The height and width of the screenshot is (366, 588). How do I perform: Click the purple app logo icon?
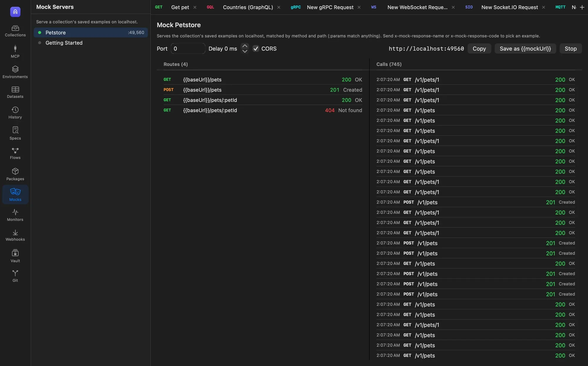[15, 12]
